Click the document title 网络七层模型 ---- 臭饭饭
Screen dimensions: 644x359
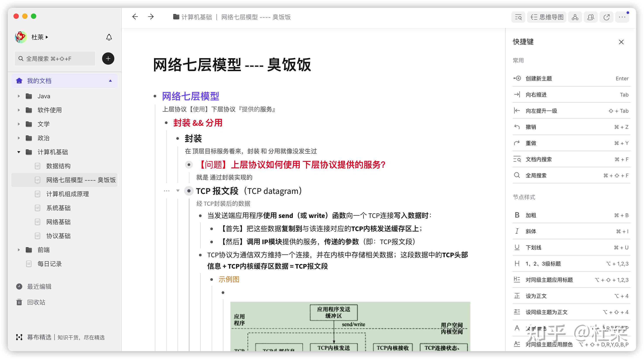[232, 65]
